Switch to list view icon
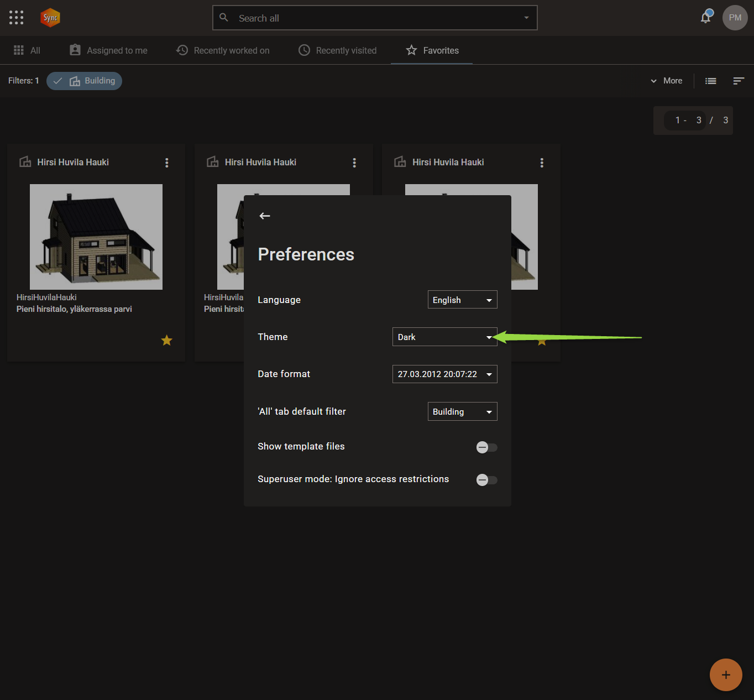The width and height of the screenshot is (754, 700). tap(711, 81)
